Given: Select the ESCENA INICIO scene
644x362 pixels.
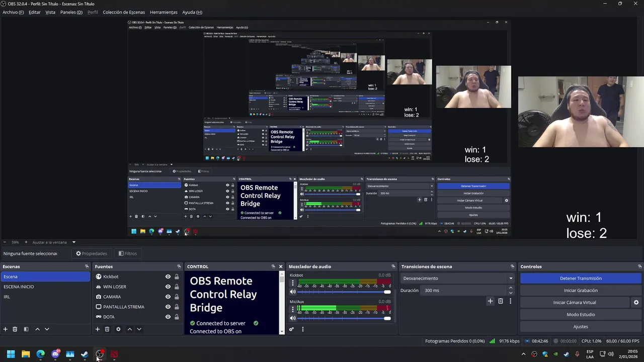Looking at the screenshot, I should (45, 287).
